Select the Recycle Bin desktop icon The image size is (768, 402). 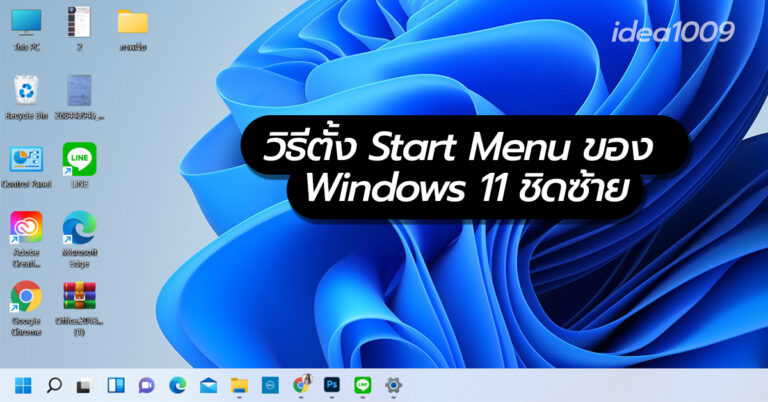(25, 92)
